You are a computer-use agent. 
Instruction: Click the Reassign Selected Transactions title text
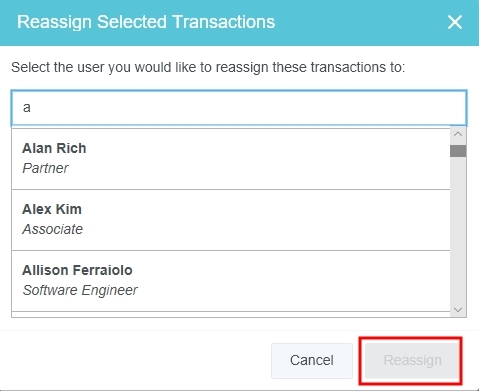pyautogui.click(x=146, y=22)
